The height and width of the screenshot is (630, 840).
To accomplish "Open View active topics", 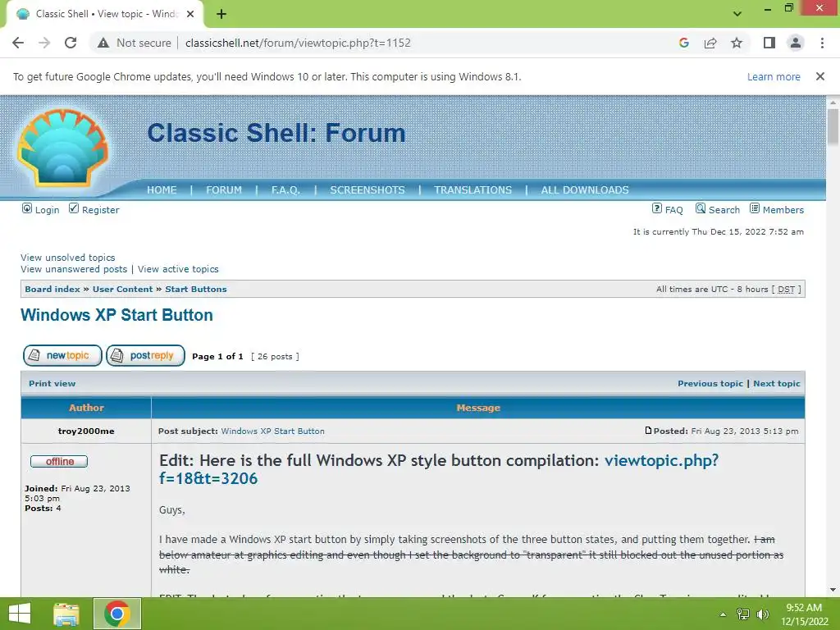I will pos(178,269).
